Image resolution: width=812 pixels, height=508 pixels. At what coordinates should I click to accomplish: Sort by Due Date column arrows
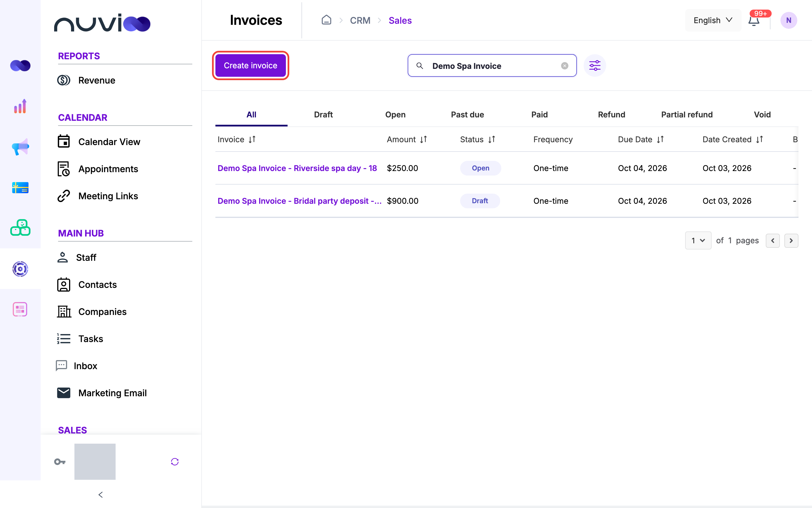point(660,139)
